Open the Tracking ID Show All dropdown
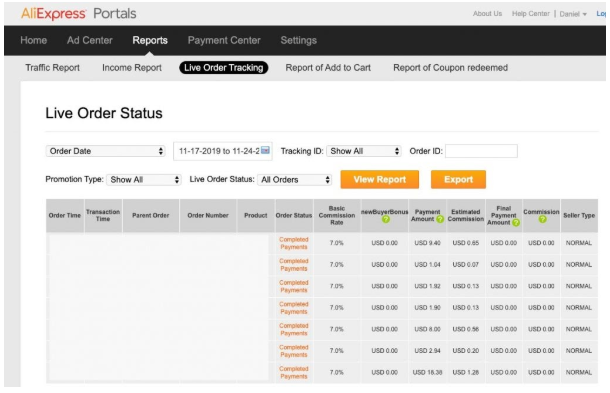This screenshot has width=610, height=393. (x=364, y=151)
